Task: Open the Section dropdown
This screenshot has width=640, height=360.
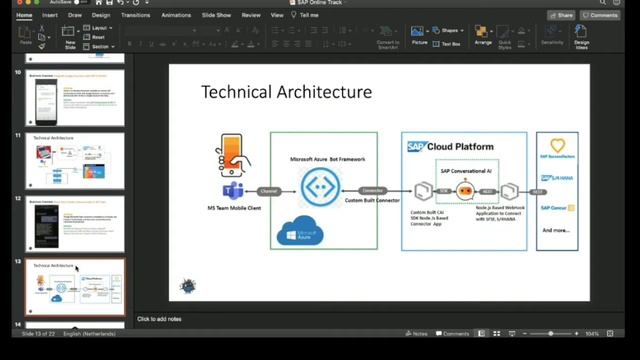Action: [99, 47]
